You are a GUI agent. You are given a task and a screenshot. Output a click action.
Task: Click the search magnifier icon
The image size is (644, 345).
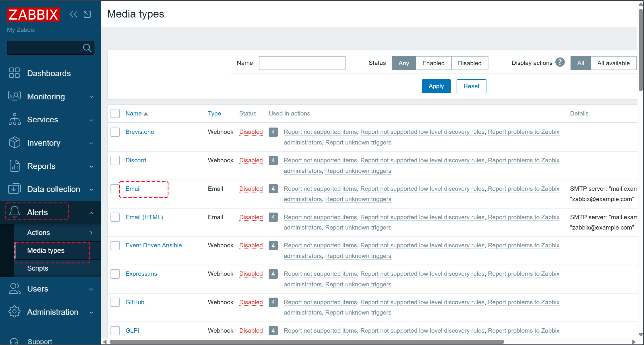point(87,48)
